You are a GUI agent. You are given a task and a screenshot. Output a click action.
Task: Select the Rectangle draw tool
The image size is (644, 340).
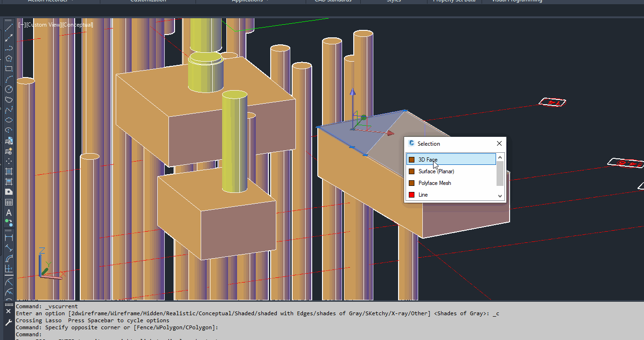[8, 69]
